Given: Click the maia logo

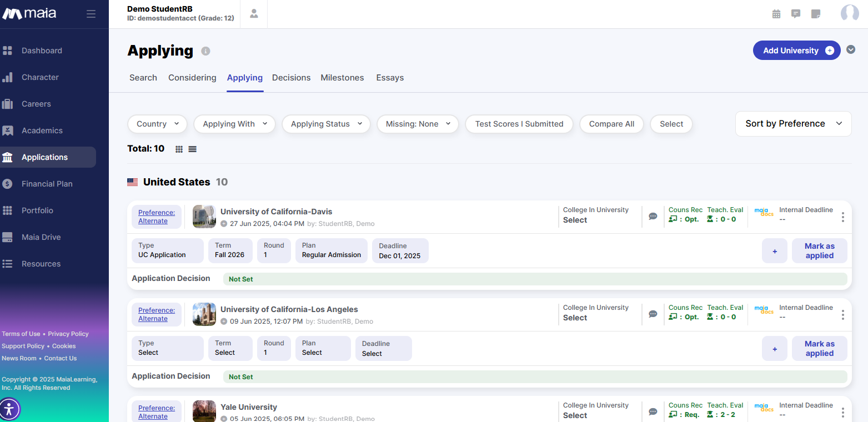Looking at the screenshot, I should [x=29, y=14].
